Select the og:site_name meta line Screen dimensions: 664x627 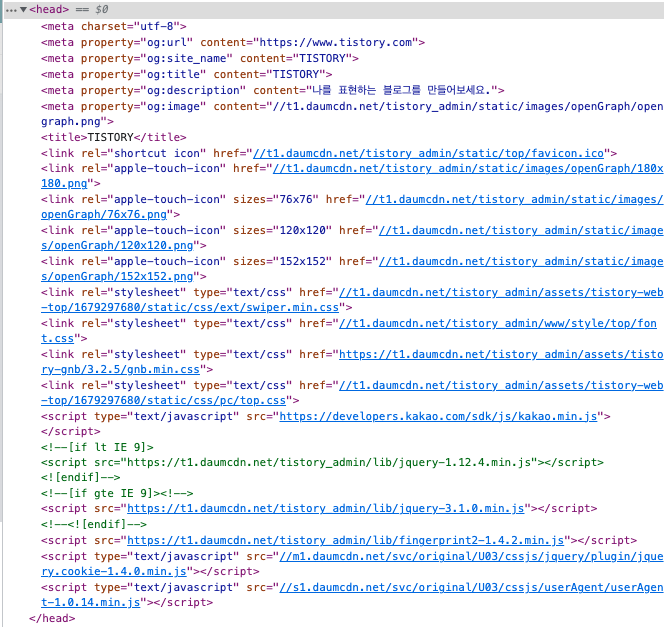(x=200, y=58)
